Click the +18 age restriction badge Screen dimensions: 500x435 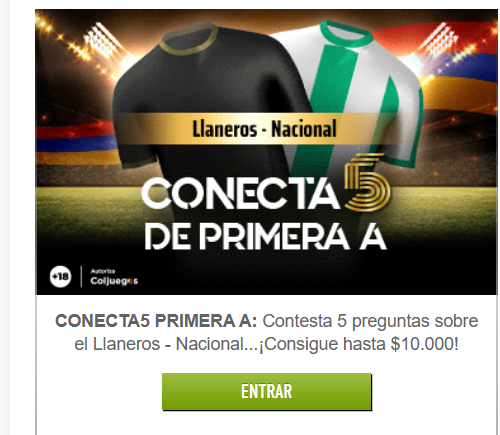point(60,277)
